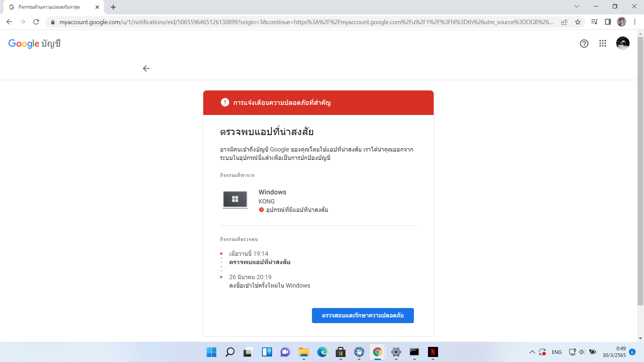This screenshot has height=362, width=644.
Task: Open Settings gear from taskbar
Action: [x=396, y=352]
